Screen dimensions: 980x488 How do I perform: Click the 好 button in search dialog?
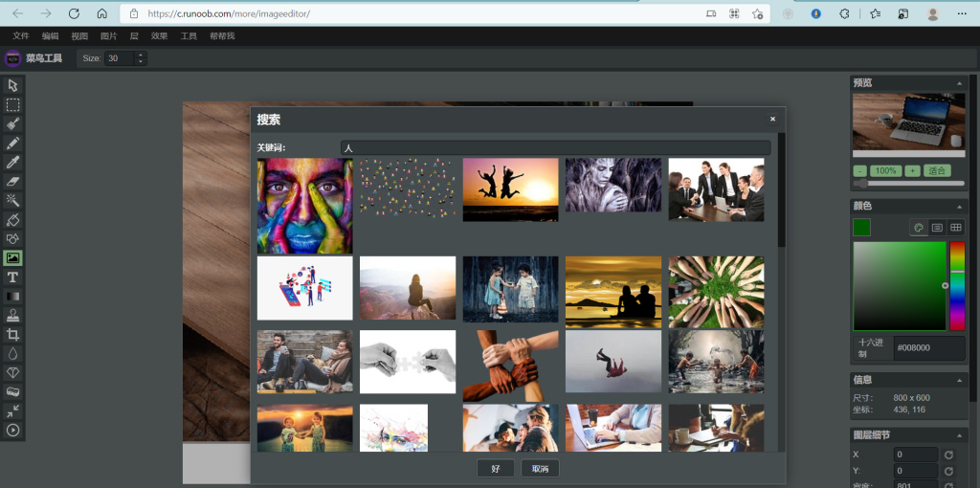[x=495, y=469]
